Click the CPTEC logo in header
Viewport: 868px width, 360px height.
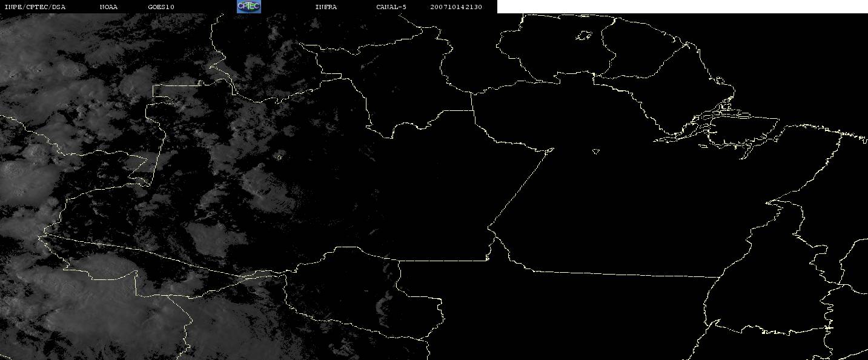(249, 6)
